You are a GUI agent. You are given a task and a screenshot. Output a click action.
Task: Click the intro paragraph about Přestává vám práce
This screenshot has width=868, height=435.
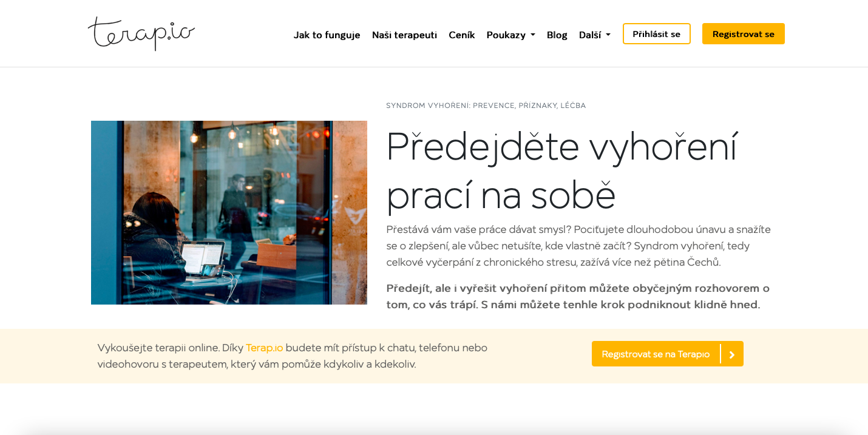[578, 246]
